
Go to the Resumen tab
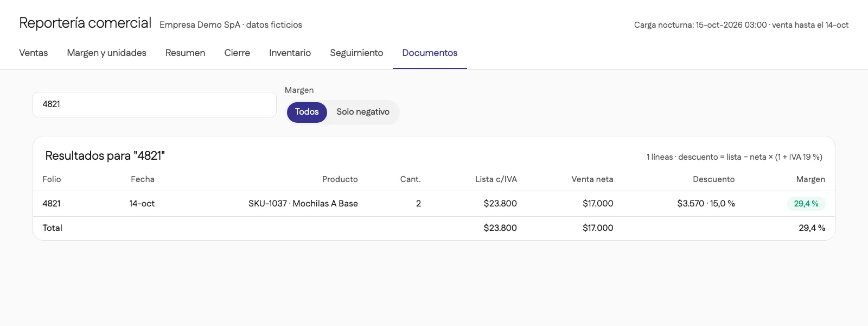[x=185, y=53]
